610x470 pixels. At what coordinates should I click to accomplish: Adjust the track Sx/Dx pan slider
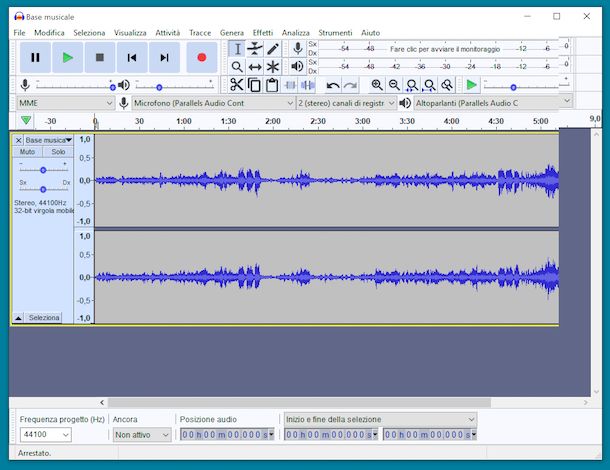coord(43,189)
